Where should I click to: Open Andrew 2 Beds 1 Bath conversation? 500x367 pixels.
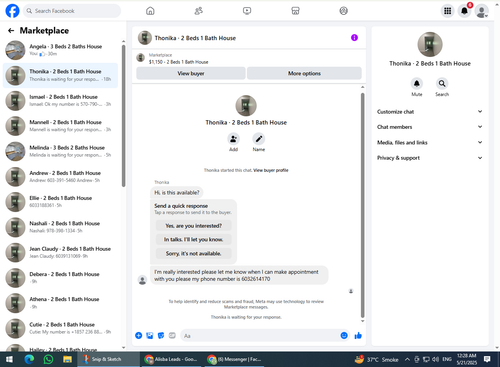(x=60, y=177)
